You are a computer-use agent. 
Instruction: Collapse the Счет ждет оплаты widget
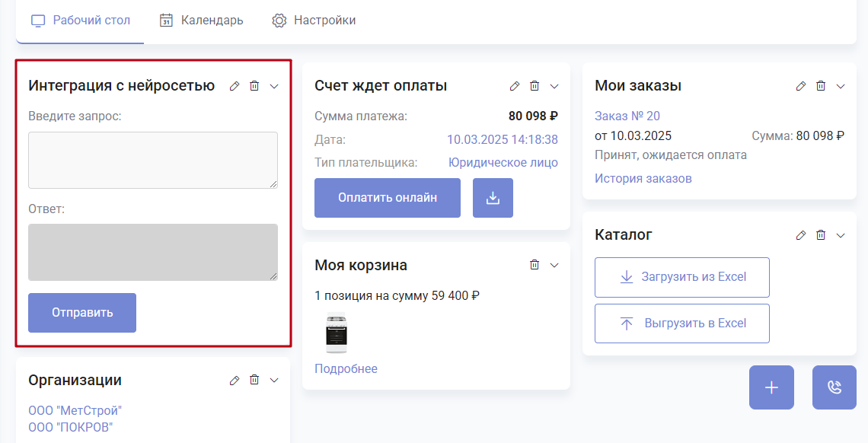[554, 86]
